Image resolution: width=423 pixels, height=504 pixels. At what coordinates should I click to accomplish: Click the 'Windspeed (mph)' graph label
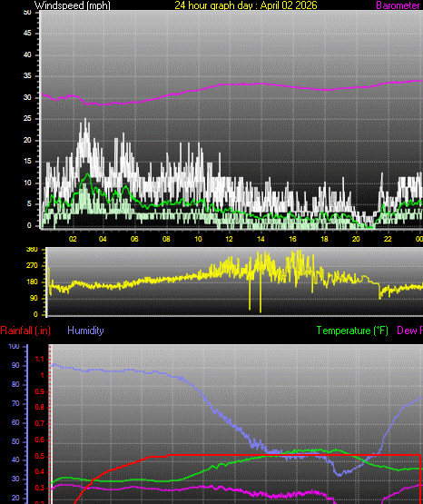pos(73,5)
